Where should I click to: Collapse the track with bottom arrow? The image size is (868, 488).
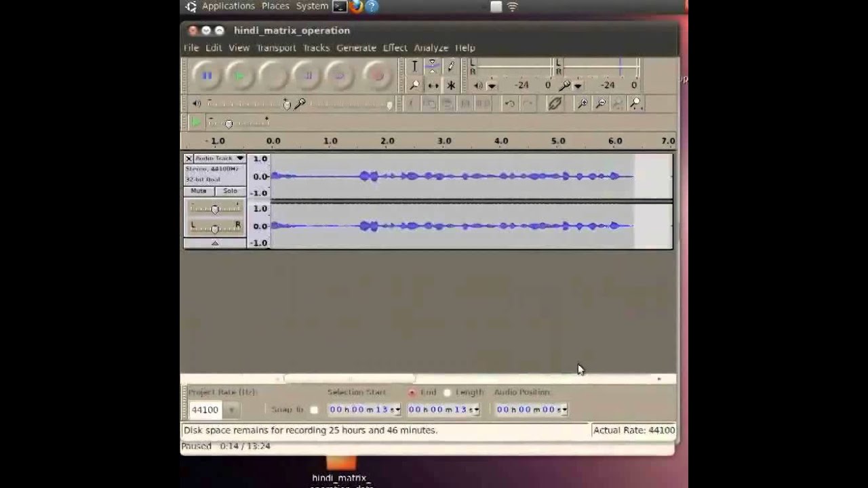coord(215,243)
